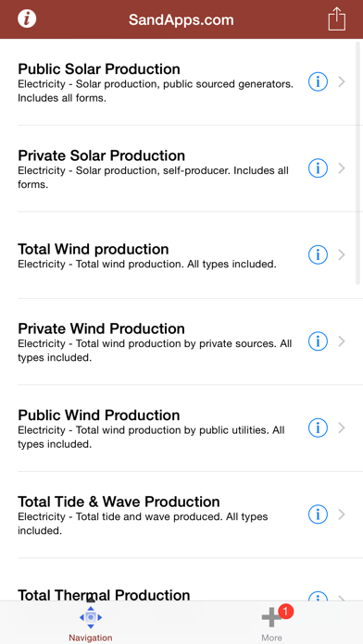This screenshot has height=644, width=363.
Task: Open Private Wind Production chevron
Action: [342, 341]
